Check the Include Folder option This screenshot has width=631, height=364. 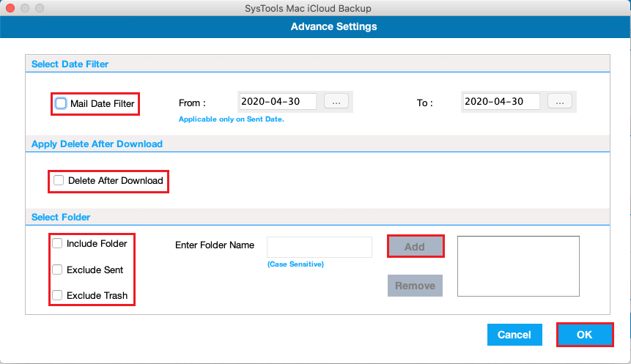57,243
